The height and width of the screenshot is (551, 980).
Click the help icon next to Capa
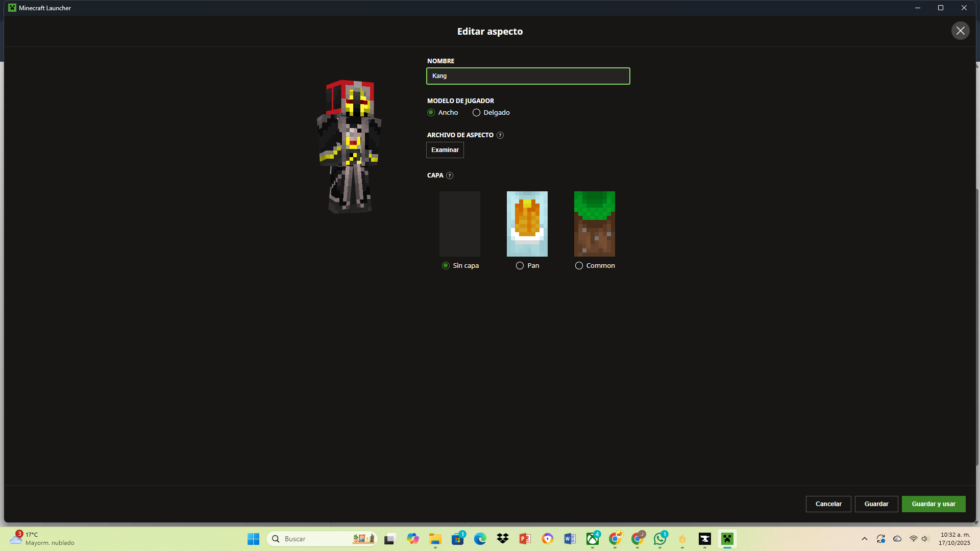(450, 176)
